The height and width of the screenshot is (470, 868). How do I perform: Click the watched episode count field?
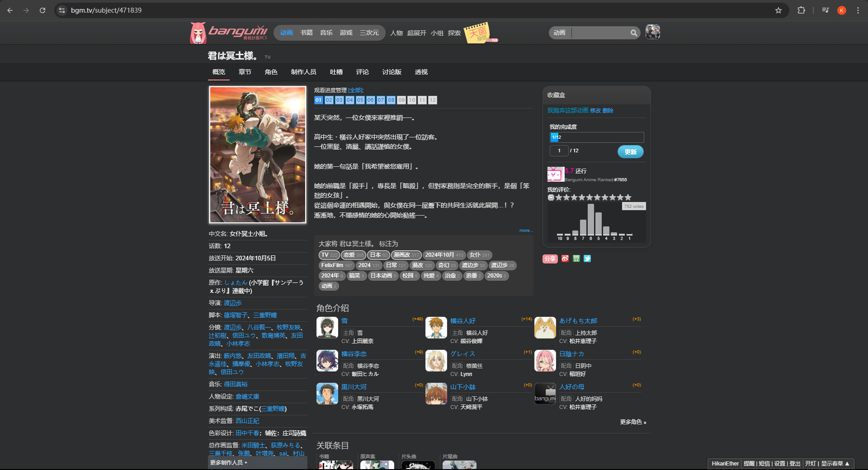click(559, 150)
